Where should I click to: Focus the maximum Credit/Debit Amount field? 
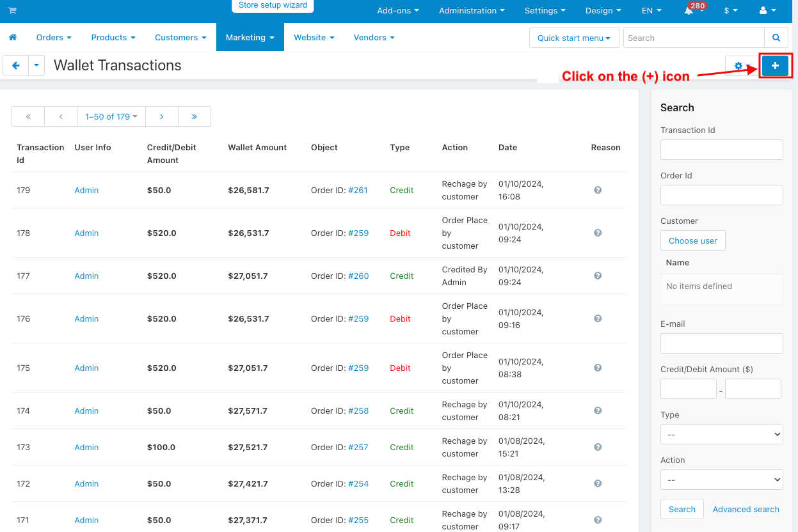[753, 389]
